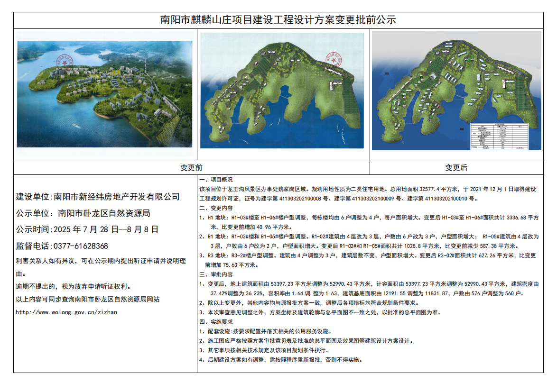Click the line with 户数由576户调整为560户

pyautogui.click(x=367, y=293)
